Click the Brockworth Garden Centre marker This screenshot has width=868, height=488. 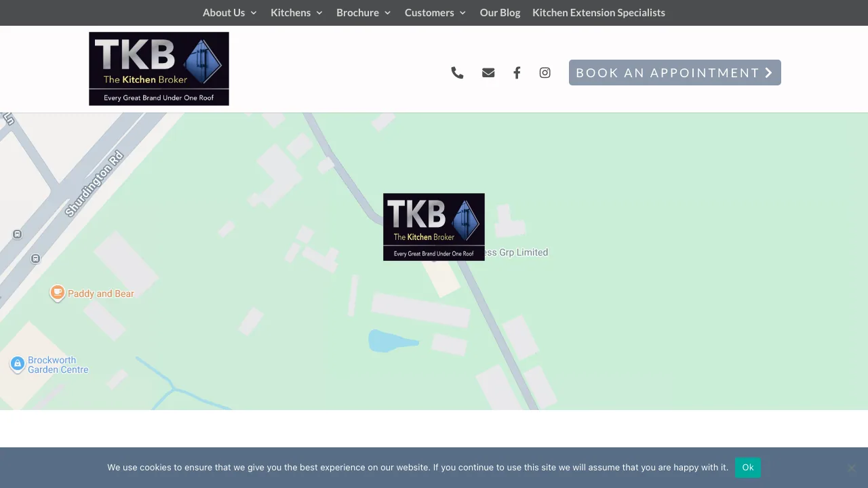tap(17, 364)
